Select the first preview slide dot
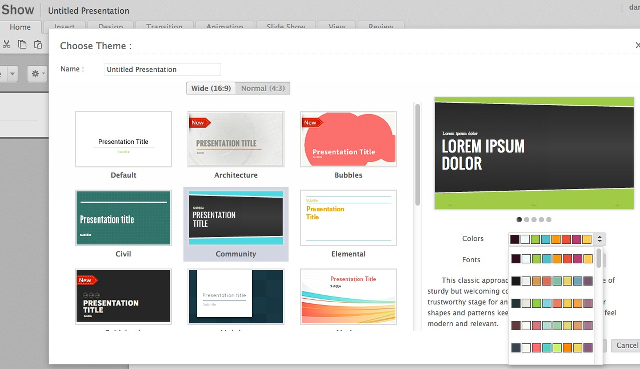This screenshot has height=369, width=640. pyautogui.click(x=519, y=220)
